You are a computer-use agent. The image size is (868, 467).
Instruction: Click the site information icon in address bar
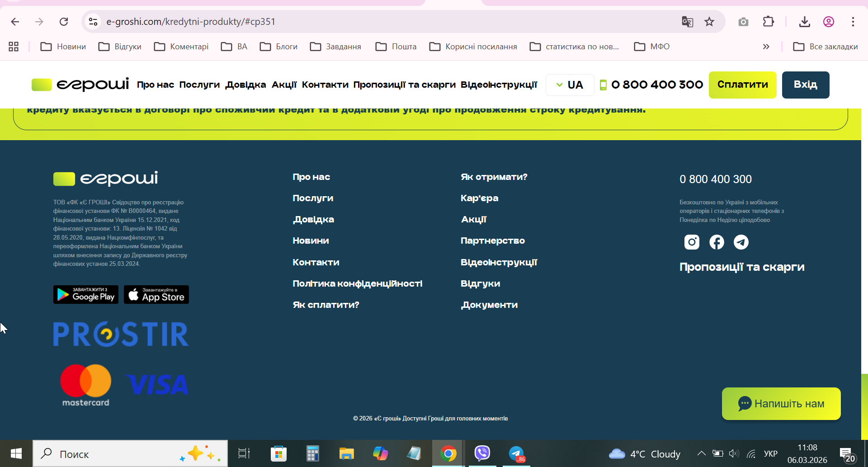93,22
